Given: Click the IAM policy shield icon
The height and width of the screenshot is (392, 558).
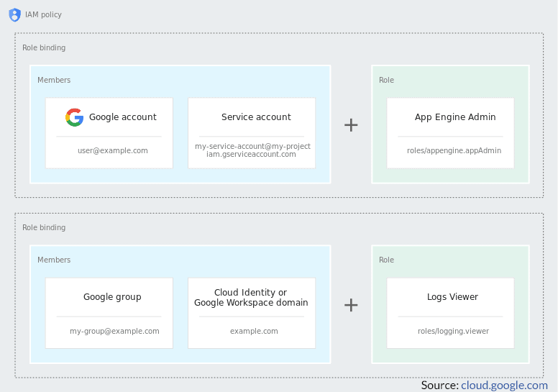Looking at the screenshot, I should click(14, 14).
